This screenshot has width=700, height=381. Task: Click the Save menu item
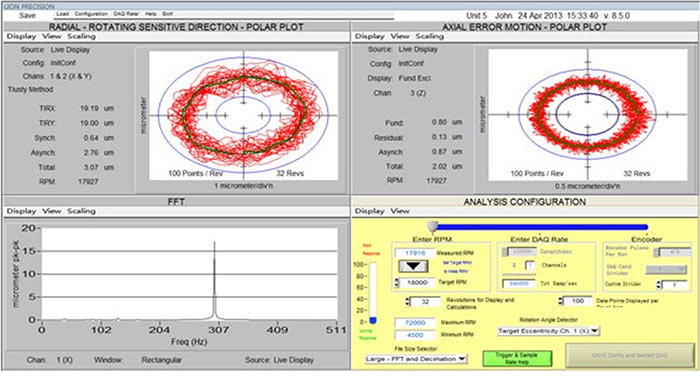click(27, 15)
